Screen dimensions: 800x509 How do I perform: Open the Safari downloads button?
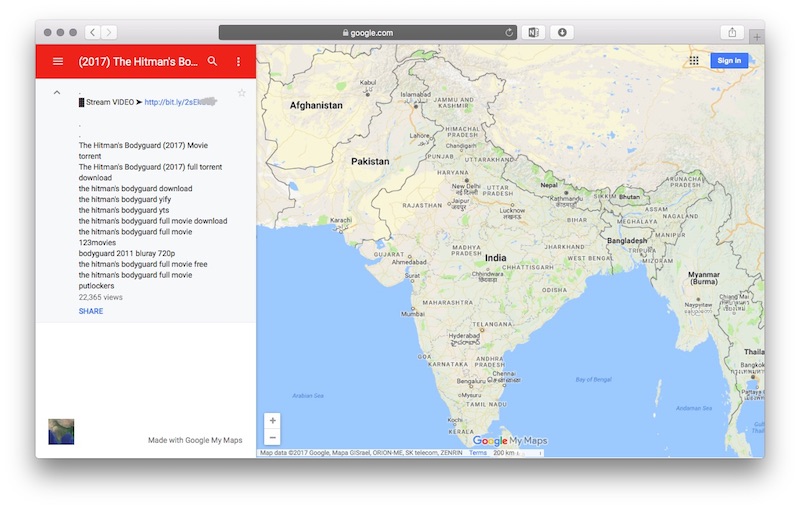coord(561,32)
